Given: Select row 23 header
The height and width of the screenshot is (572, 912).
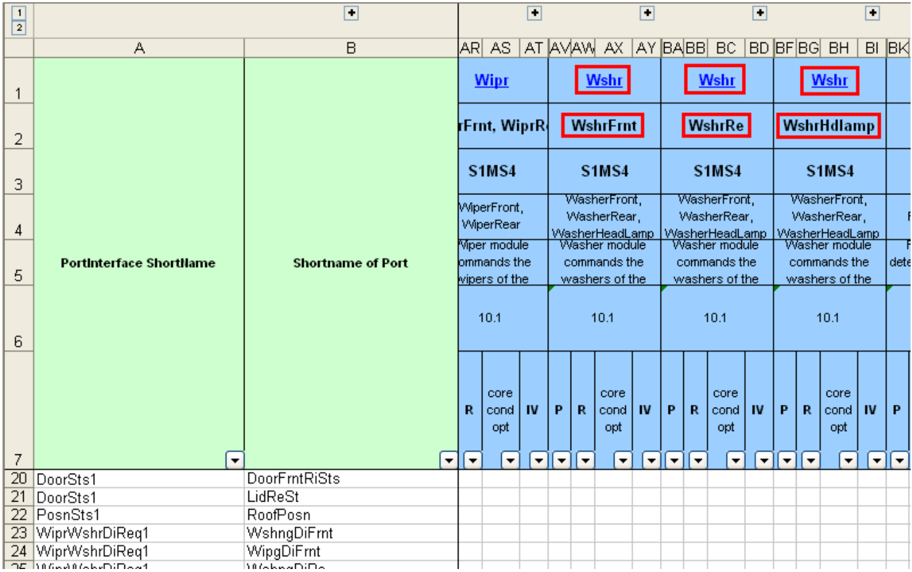Looking at the screenshot, I should 19,533.
